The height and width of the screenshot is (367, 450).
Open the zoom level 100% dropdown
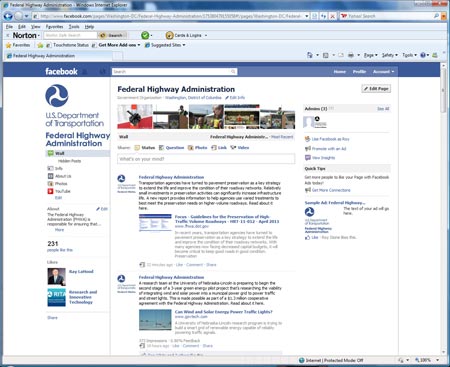[438, 360]
